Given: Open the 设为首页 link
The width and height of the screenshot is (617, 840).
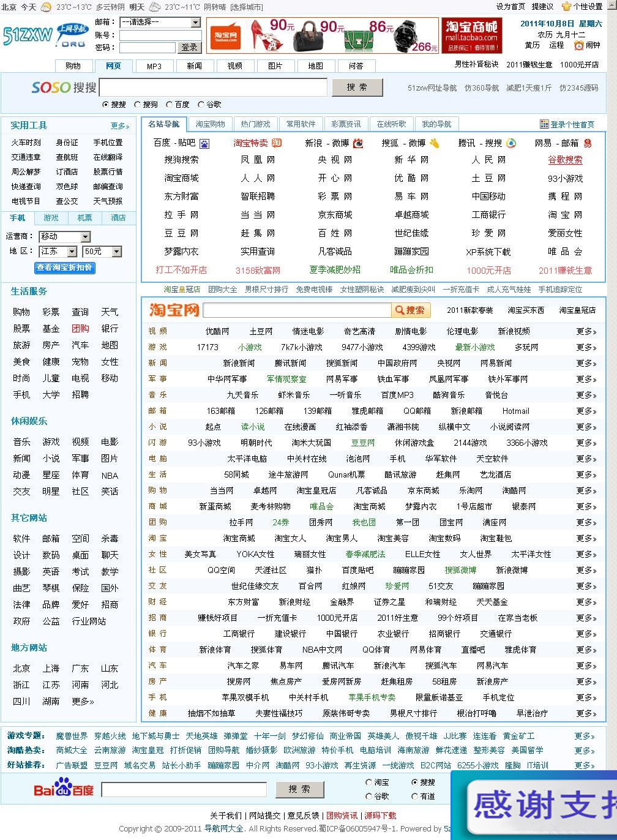Looking at the screenshot, I should coord(510,7).
